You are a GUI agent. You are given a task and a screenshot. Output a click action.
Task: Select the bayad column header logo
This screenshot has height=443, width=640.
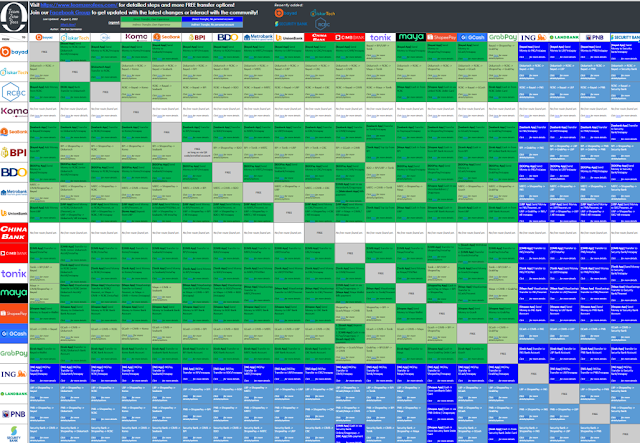[x=44, y=37]
